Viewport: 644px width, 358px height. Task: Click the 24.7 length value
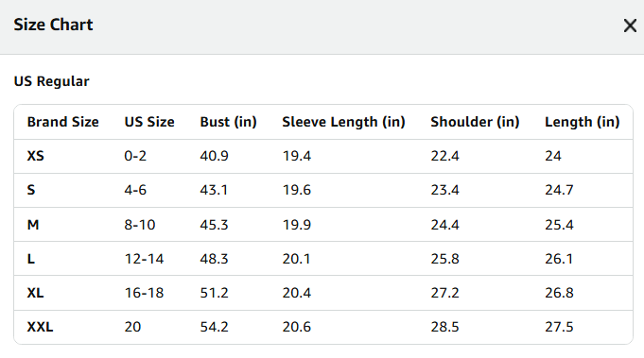pos(559,190)
